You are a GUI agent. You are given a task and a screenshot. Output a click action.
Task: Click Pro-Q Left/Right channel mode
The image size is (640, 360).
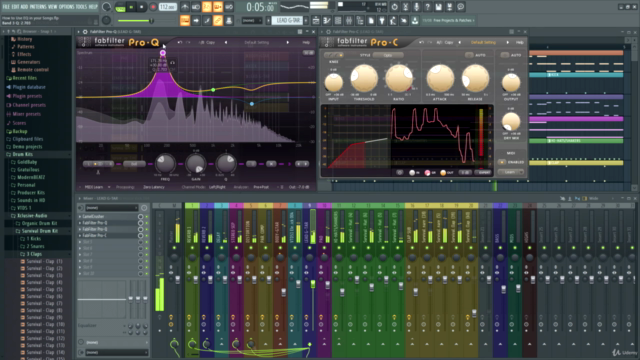(x=217, y=187)
